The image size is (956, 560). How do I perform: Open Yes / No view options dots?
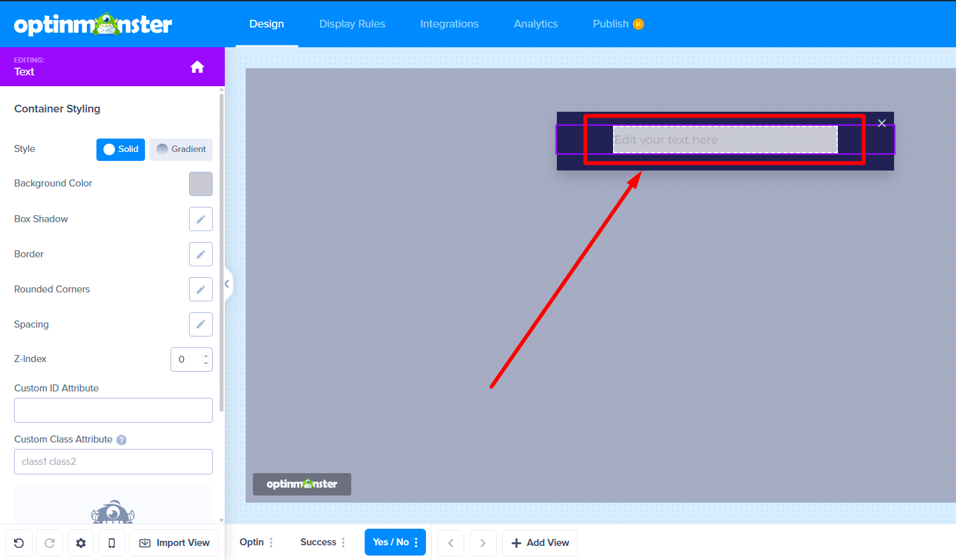[416, 542]
